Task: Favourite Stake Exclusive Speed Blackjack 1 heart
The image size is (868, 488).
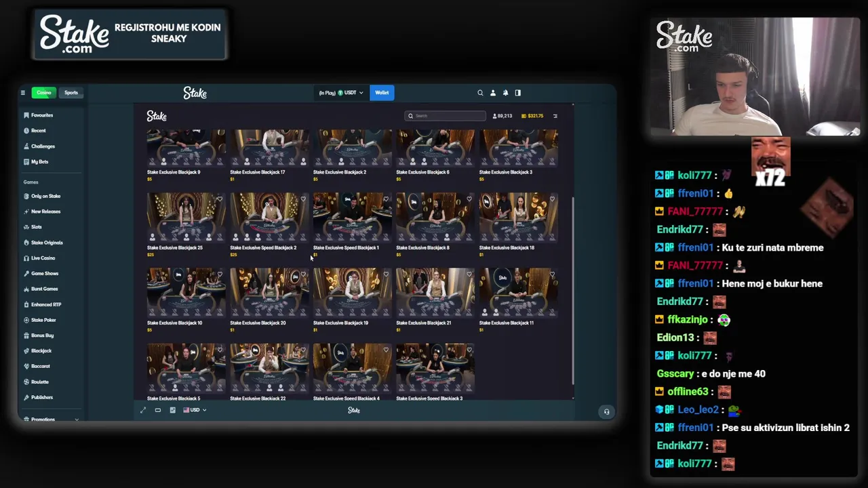Action: click(x=386, y=199)
